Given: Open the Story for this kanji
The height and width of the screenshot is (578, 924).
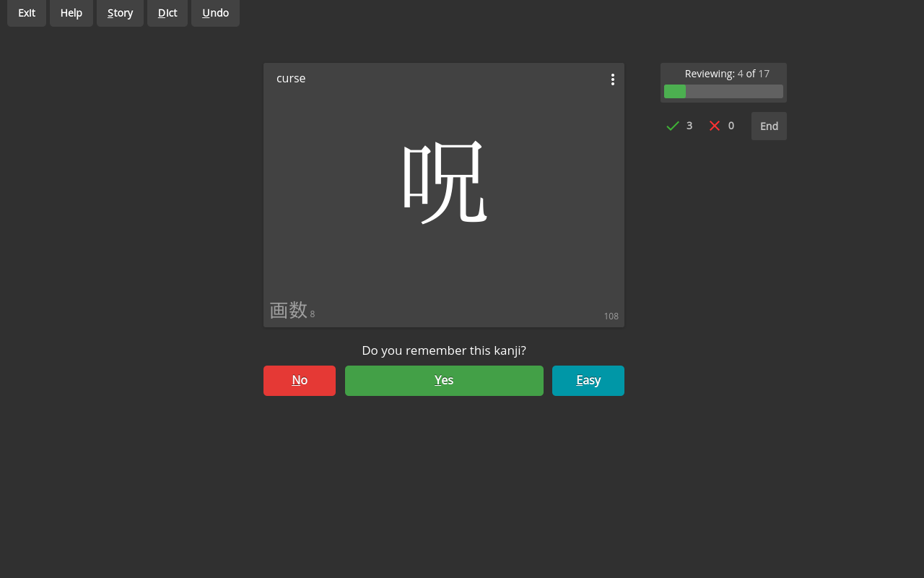Looking at the screenshot, I should click(x=120, y=12).
